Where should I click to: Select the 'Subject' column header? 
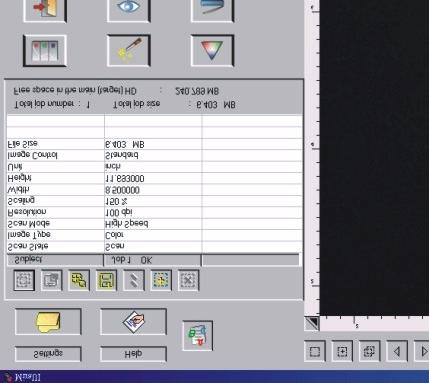point(55,260)
